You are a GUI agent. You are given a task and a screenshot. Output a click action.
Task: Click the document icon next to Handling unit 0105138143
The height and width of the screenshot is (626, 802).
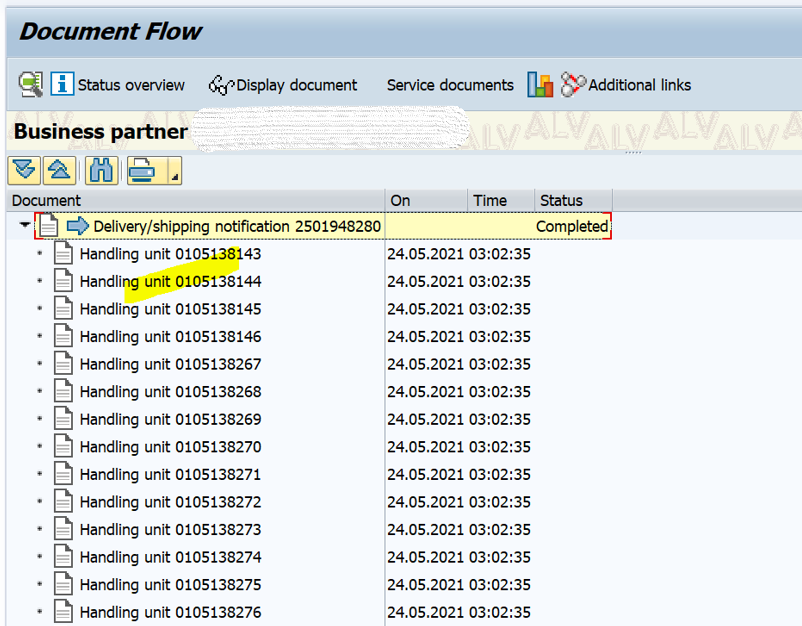(63, 253)
